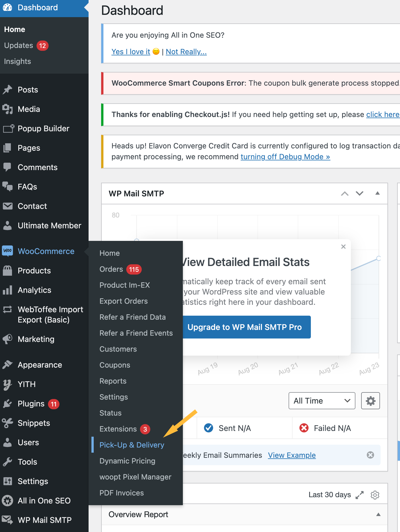400x532 pixels.
Task: Move WP Mail SMTP widget down
Action: coord(359,193)
